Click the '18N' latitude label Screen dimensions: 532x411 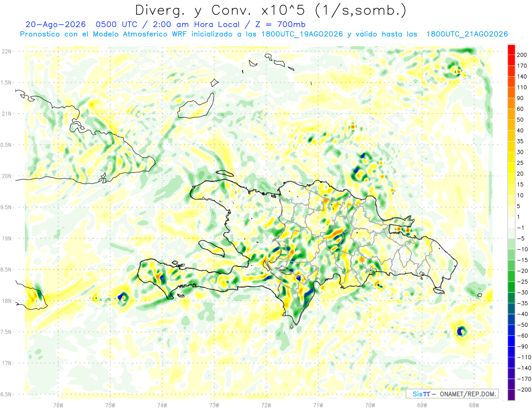(6, 301)
